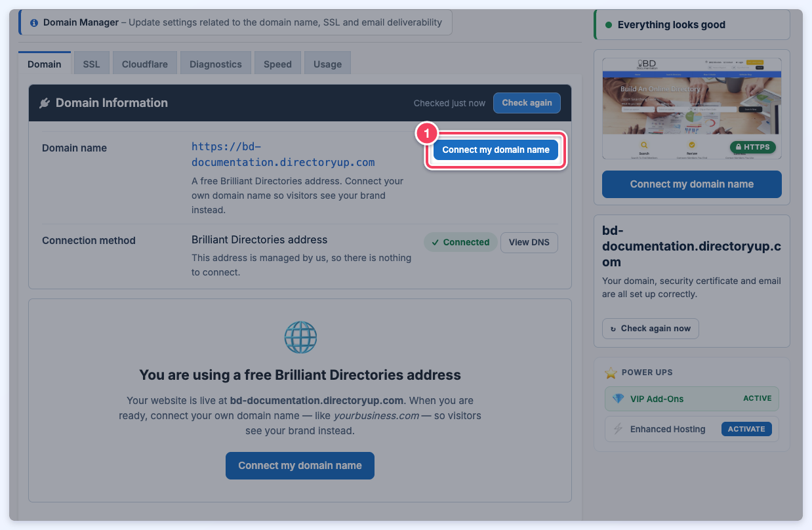Viewport: 812px width, 530px height.
Task: Click the plug icon in Domain Information header
Action: [x=45, y=103]
